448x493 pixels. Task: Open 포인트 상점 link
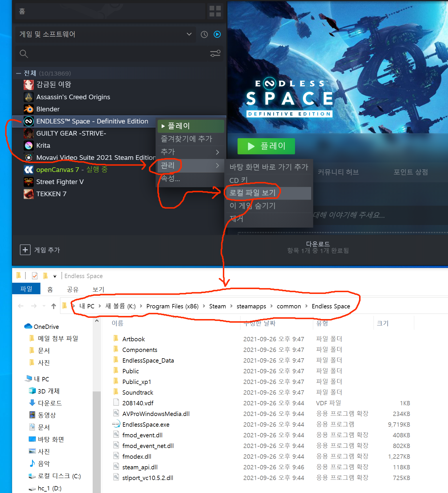pyautogui.click(x=411, y=172)
